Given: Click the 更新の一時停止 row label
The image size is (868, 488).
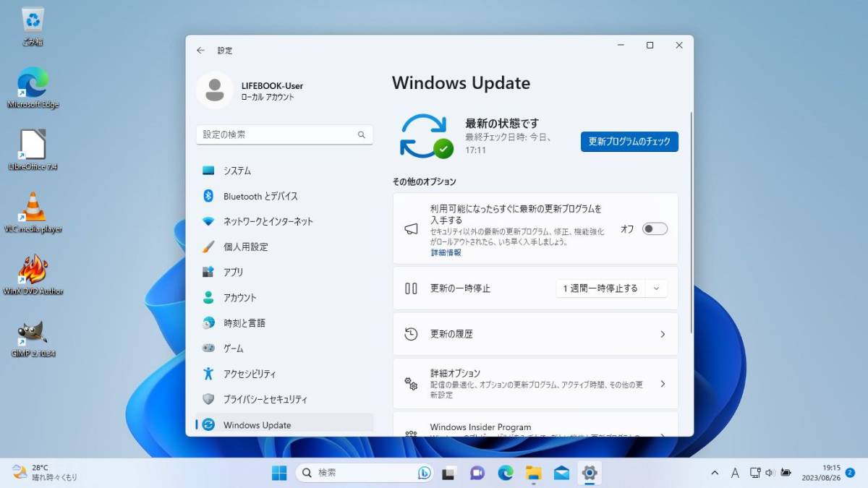Looking at the screenshot, I should 460,288.
